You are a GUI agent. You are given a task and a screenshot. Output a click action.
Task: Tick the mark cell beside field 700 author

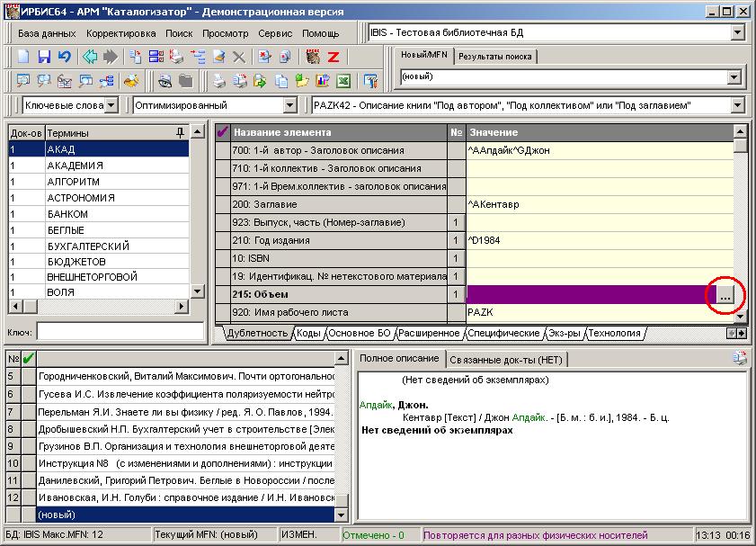[x=223, y=150]
